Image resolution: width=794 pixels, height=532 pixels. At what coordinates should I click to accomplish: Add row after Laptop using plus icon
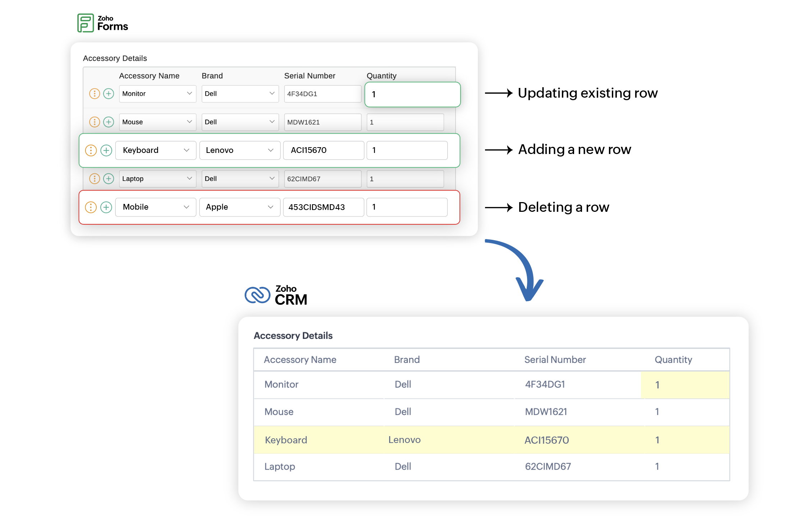pos(109,179)
